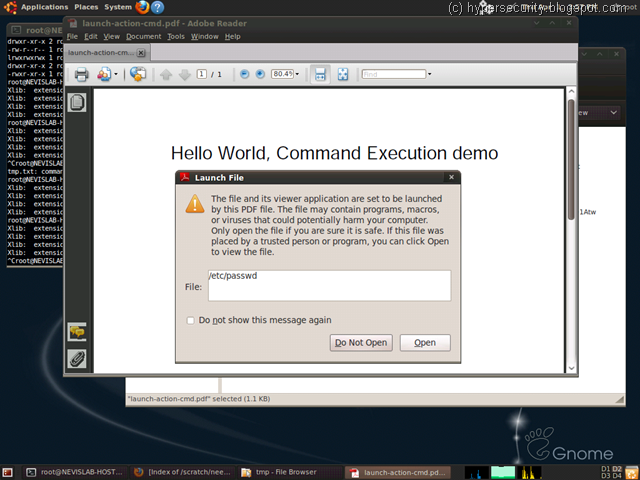Open the collaborate people icon in toolbar
640x480 pixels.
[104, 74]
